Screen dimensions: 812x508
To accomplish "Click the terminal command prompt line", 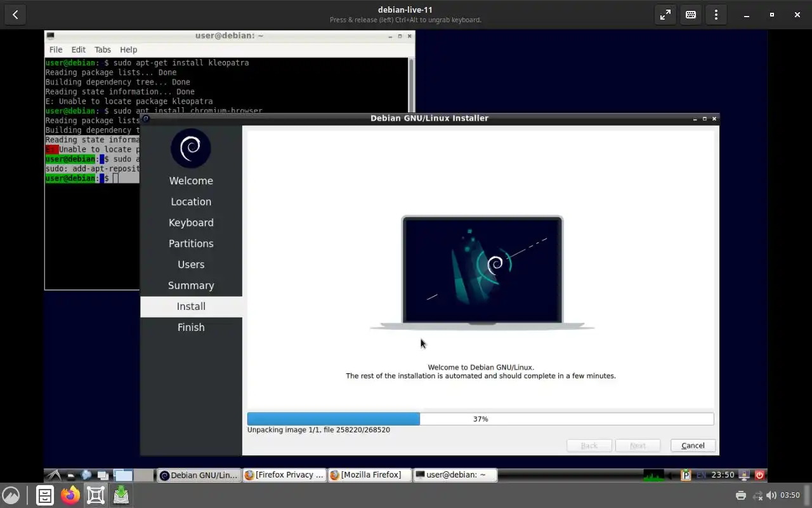I will coord(92,178).
